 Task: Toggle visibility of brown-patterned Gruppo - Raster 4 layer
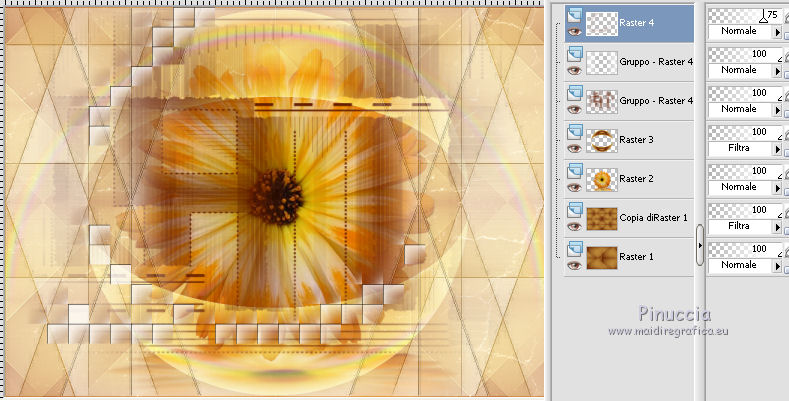tap(574, 110)
